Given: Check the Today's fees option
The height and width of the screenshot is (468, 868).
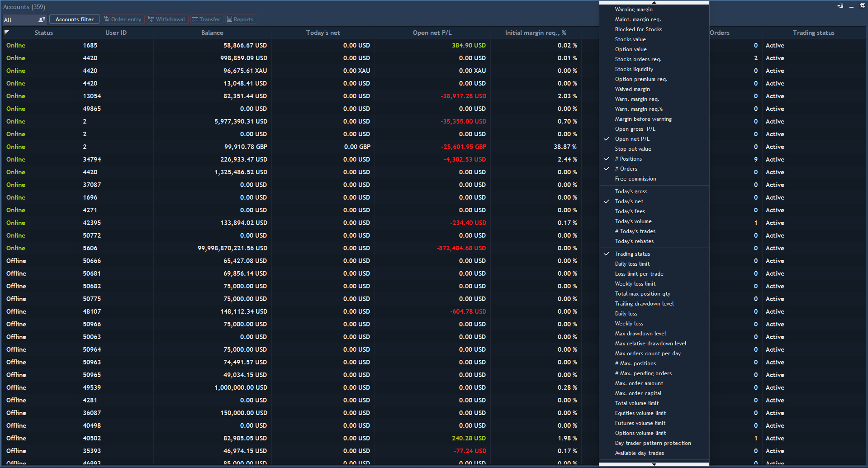Looking at the screenshot, I should point(629,211).
